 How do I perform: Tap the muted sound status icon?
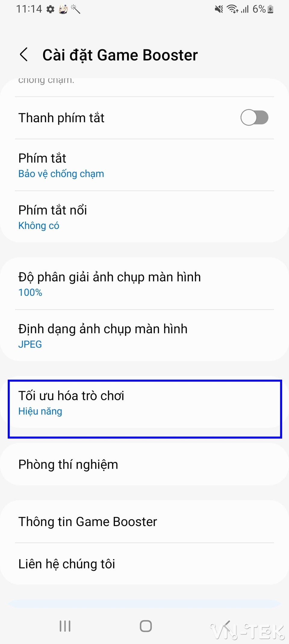[x=219, y=9]
